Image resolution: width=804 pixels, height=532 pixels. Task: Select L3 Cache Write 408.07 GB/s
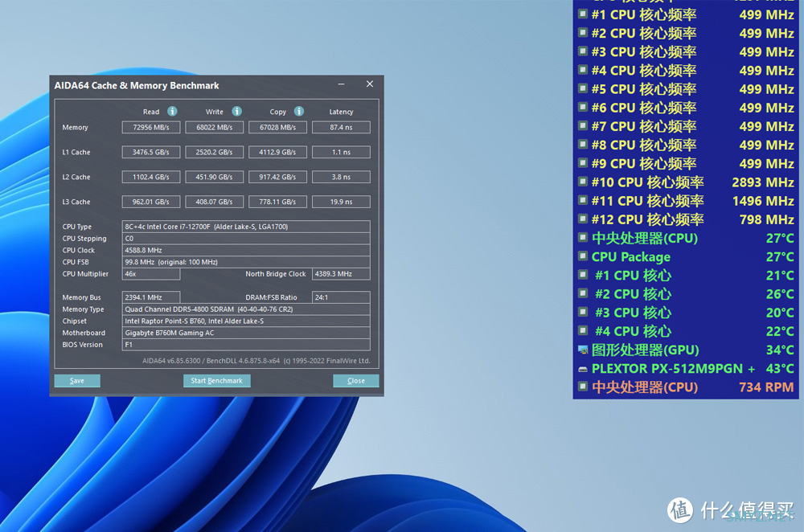coord(215,202)
